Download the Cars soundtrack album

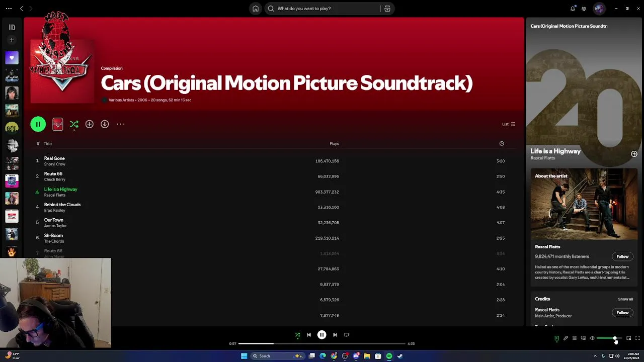pyautogui.click(x=105, y=124)
